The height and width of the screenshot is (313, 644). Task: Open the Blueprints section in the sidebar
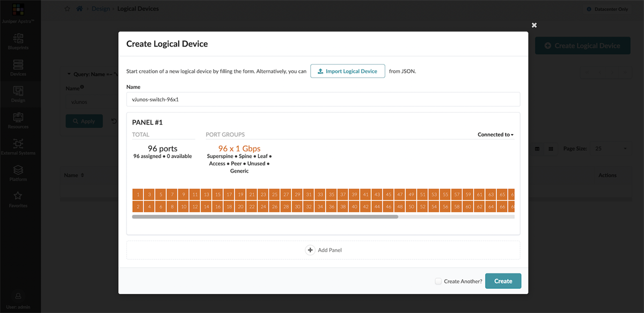pyautogui.click(x=18, y=40)
